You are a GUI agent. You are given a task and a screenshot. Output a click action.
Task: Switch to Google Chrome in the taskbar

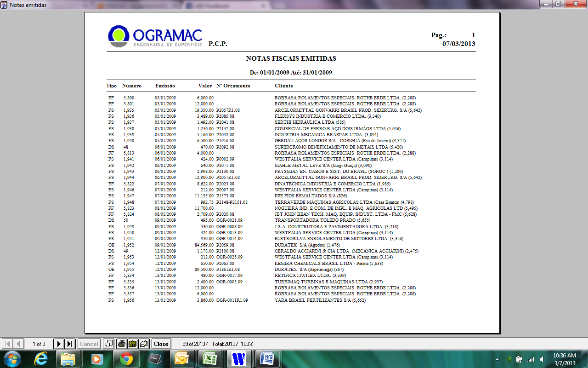tap(125, 359)
